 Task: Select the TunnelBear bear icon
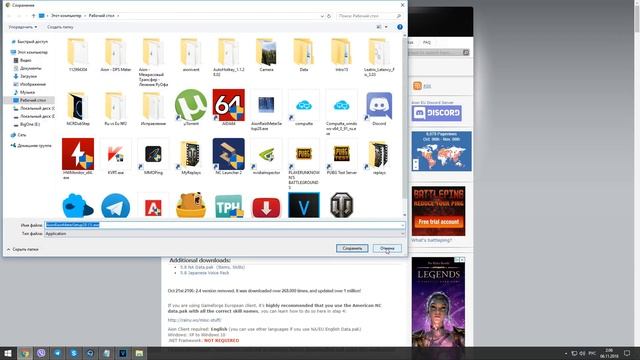pos(191,205)
